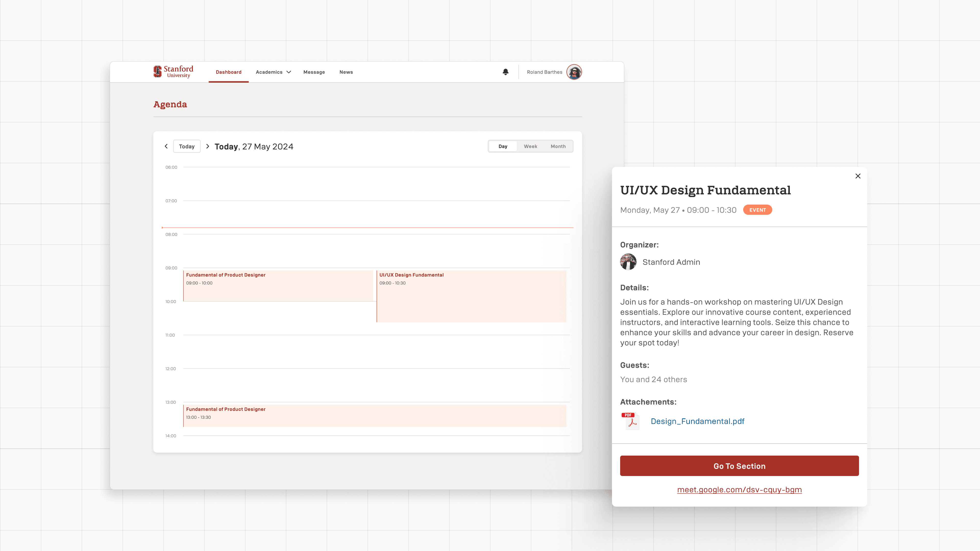Click the Today button
The width and height of the screenshot is (980, 551).
(x=186, y=146)
